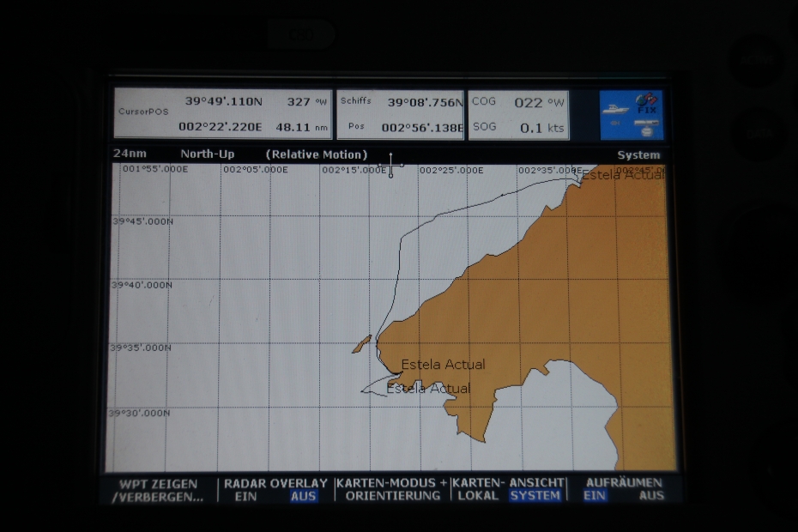Screen dimensions: 798x532
Task: Click the 002°15'.000E longitude grid label
Action: (354, 170)
